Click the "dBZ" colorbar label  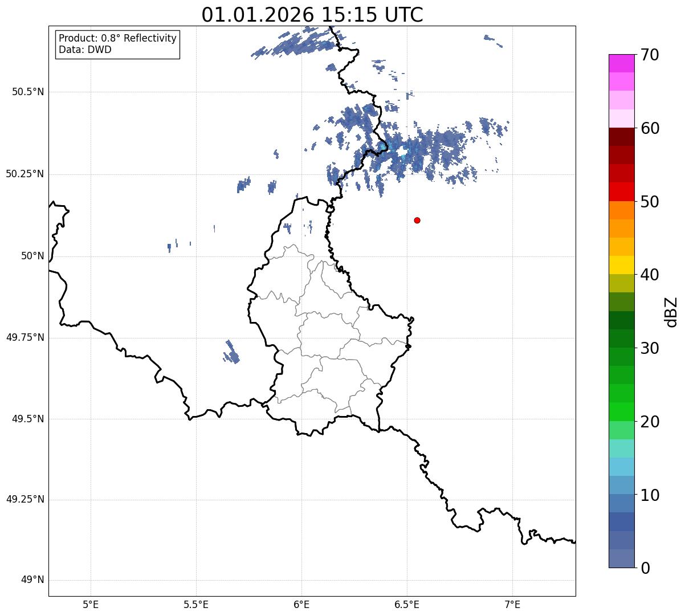[671, 312]
